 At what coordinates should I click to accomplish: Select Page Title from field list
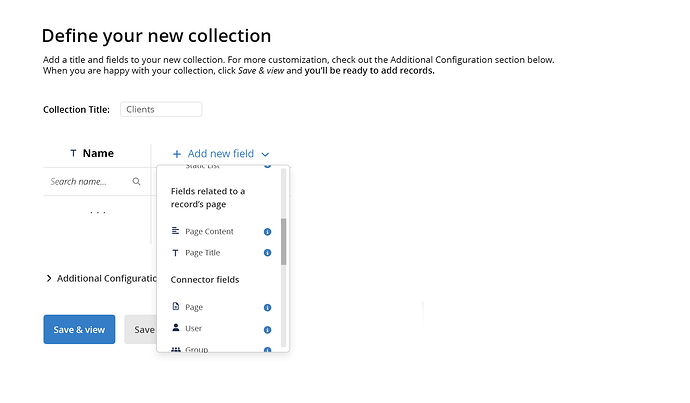[x=203, y=253]
